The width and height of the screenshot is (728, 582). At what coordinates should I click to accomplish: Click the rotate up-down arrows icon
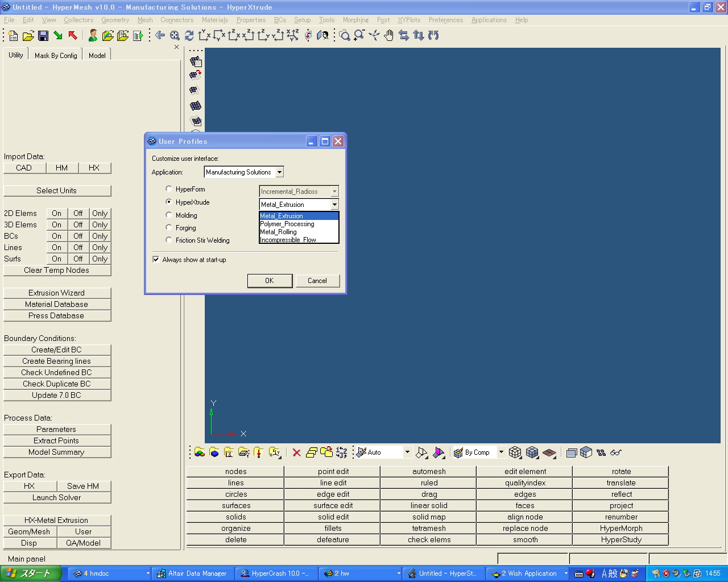pos(419,36)
